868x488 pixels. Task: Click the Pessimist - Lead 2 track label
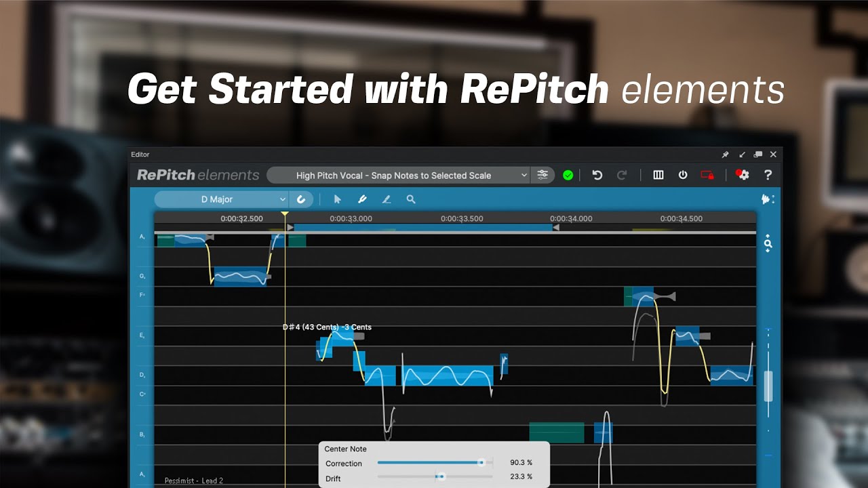click(x=194, y=481)
